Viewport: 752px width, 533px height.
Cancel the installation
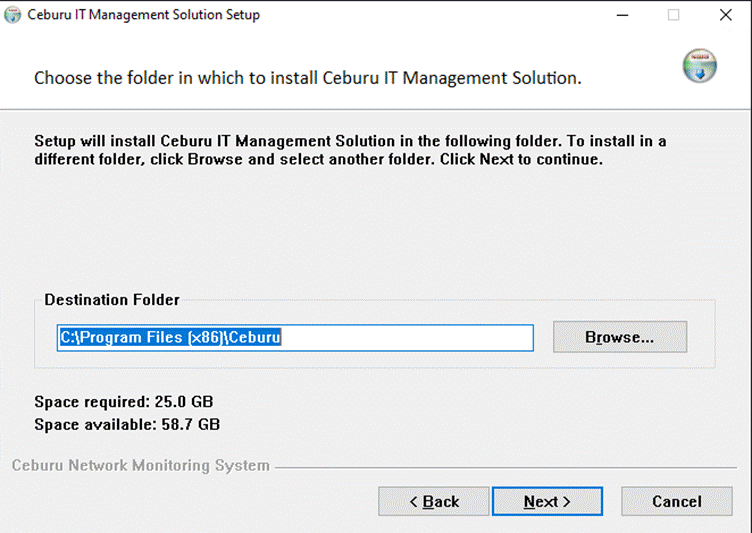[677, 501]
